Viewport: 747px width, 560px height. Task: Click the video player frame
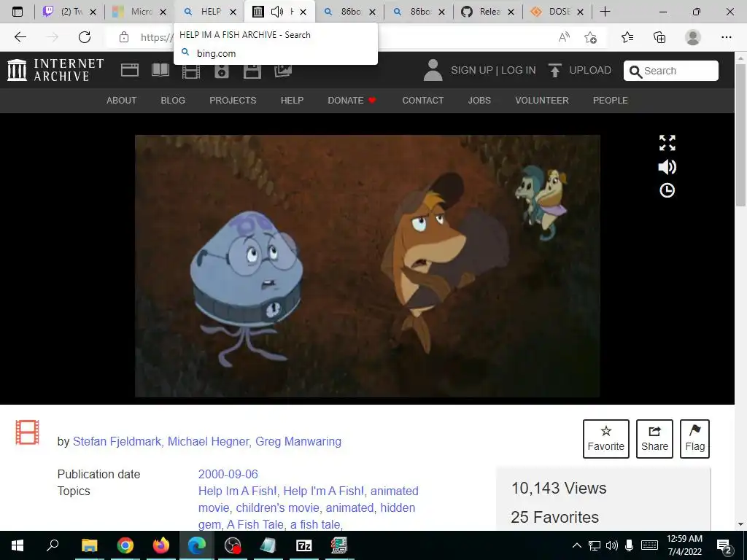[368, 265]
